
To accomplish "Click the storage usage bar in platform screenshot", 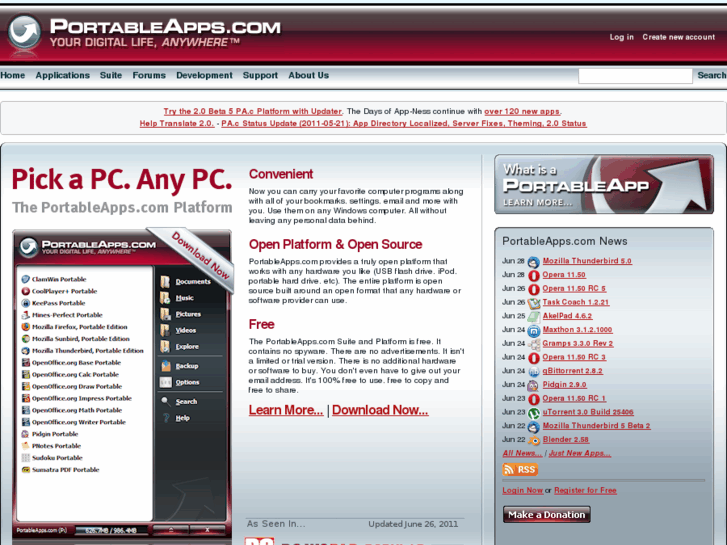I will pyautogui.click(x=111, y=530).
